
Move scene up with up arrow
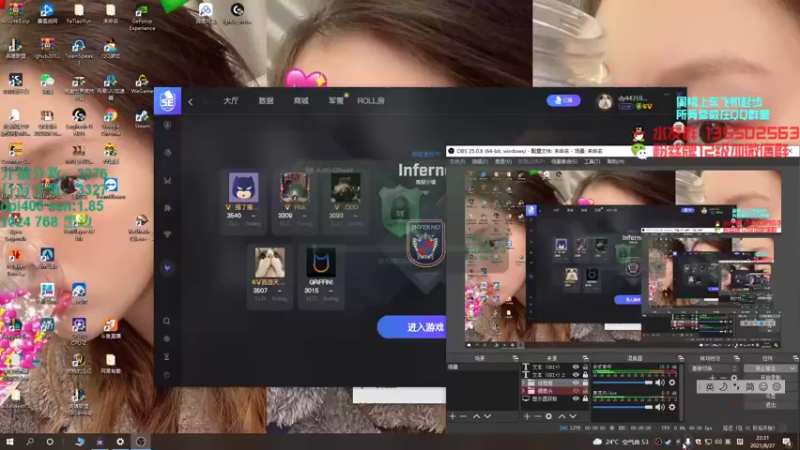point(476,416)
